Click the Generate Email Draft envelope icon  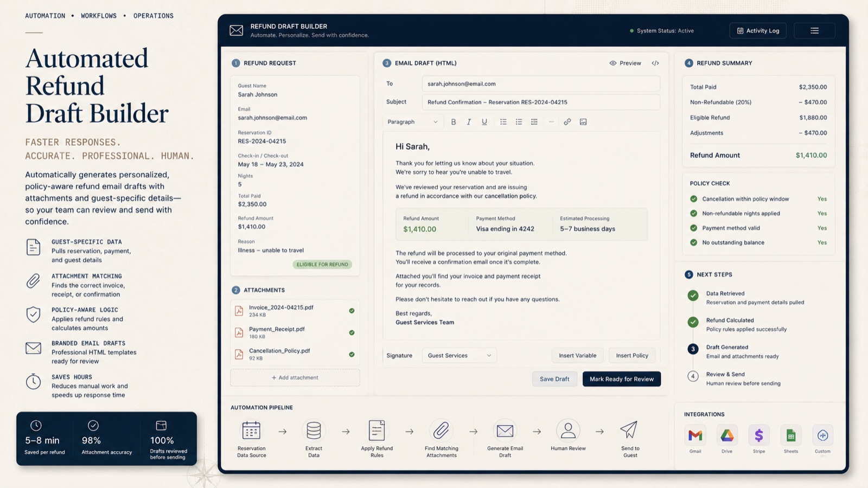pyautogui.click(x=505, y=431)
